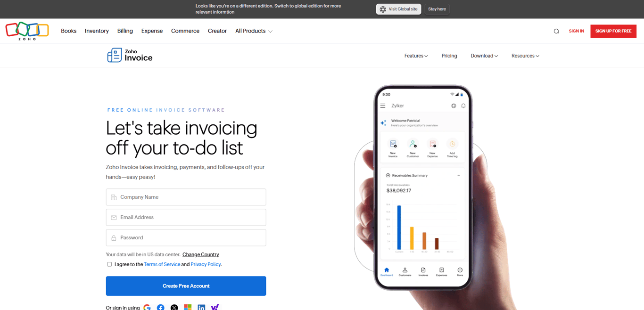The image size is (644, 310).
Task: Click the Create Free Account button
Action: point(186,286)
